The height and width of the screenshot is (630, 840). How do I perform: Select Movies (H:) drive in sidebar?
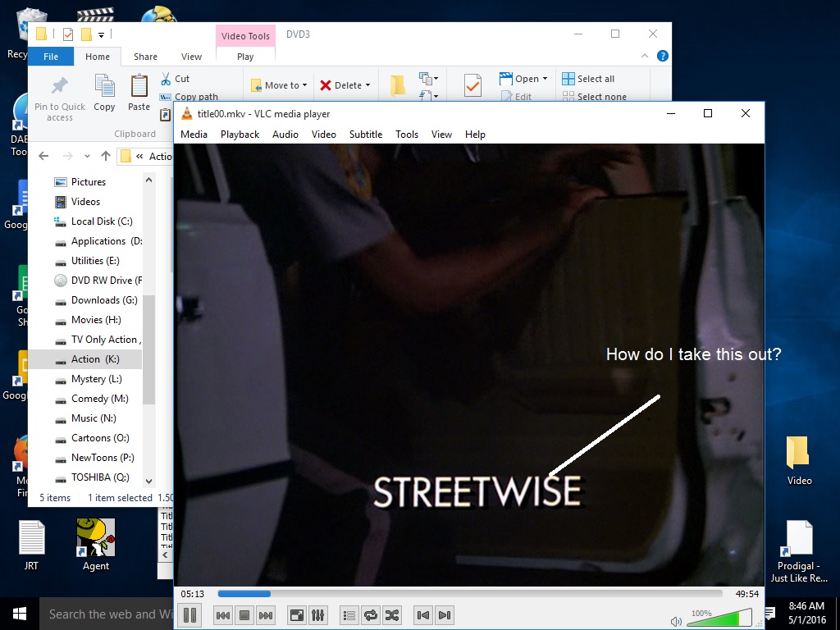pyautogui.click(x=95, y=320)
